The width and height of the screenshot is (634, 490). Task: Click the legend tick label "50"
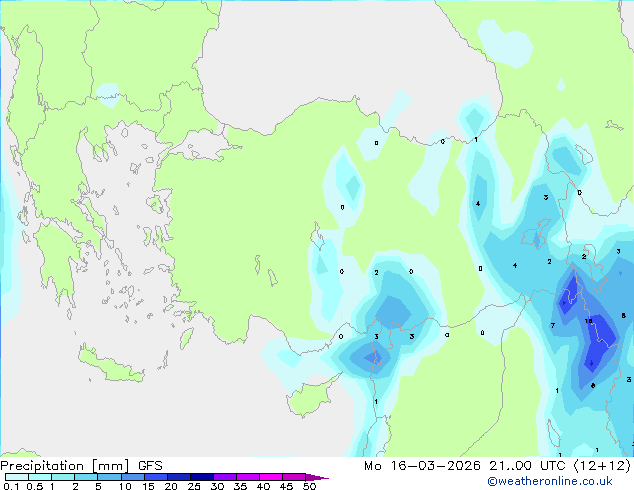pos(310,486)
